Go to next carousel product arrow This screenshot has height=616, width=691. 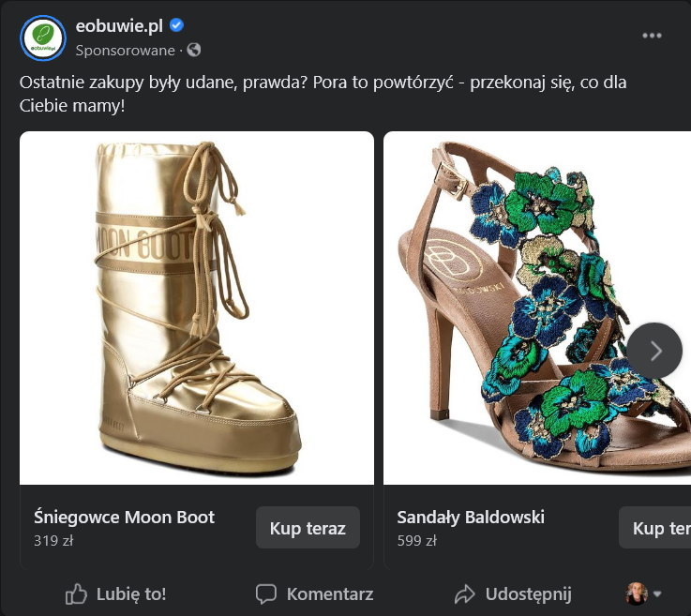(x=654, y=351)
